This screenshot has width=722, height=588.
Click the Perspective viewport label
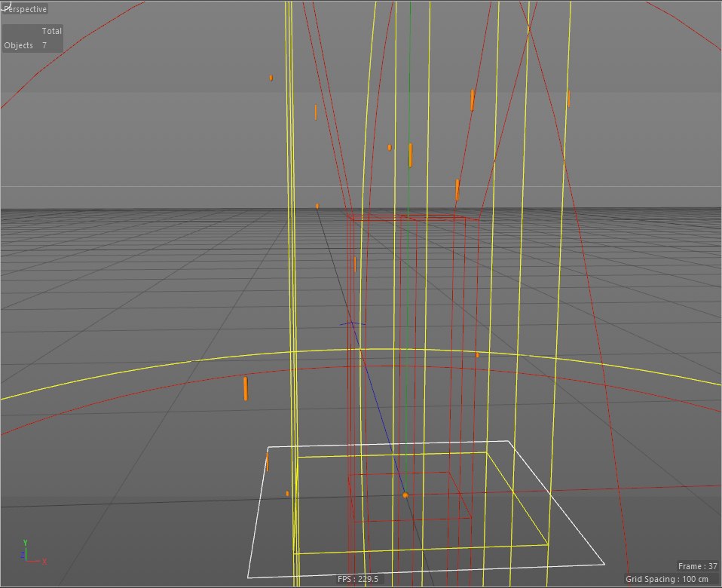point(25,9)
